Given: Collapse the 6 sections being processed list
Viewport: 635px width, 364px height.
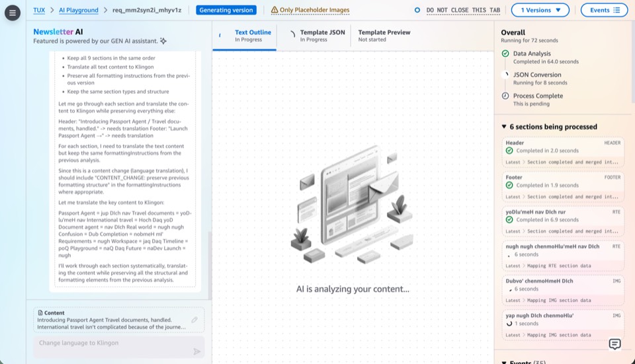Looking at the screenshot, I should pos(504,127).
